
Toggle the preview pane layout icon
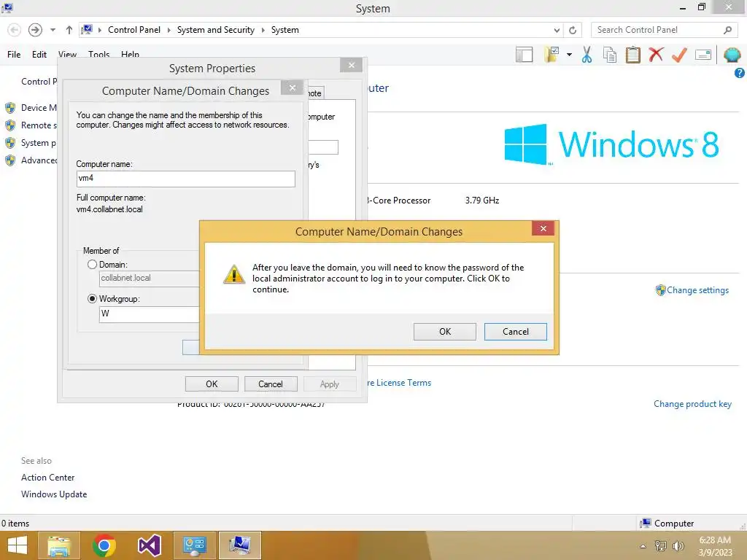click(x=524, y=55)
